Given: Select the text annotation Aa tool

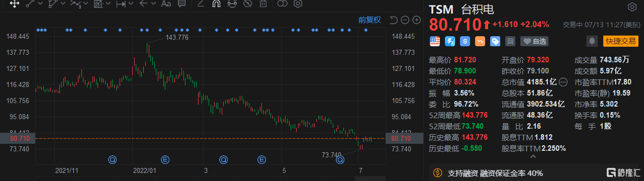Looking at the screenshot, I should [166, 4].
